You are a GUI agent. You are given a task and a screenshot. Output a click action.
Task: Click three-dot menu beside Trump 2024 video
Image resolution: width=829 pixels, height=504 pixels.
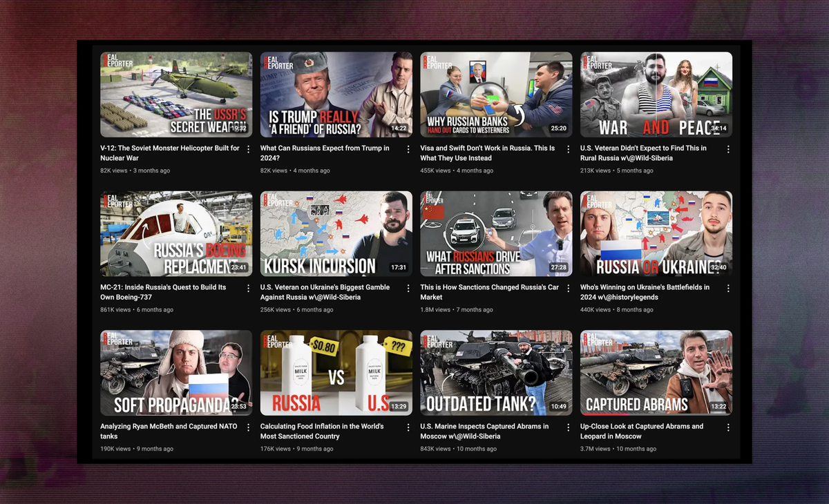(x=408, y=149)
